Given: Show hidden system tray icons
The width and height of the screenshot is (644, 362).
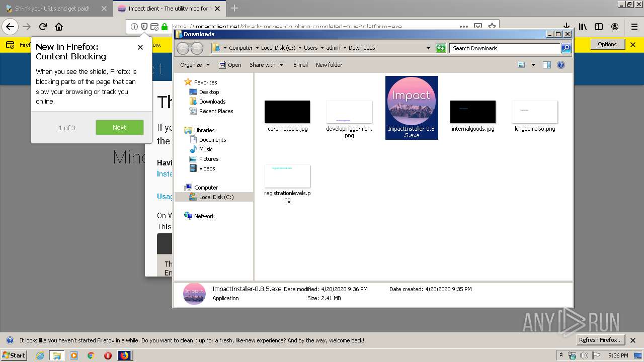Looking at the screenshot, I should point(561,355).
